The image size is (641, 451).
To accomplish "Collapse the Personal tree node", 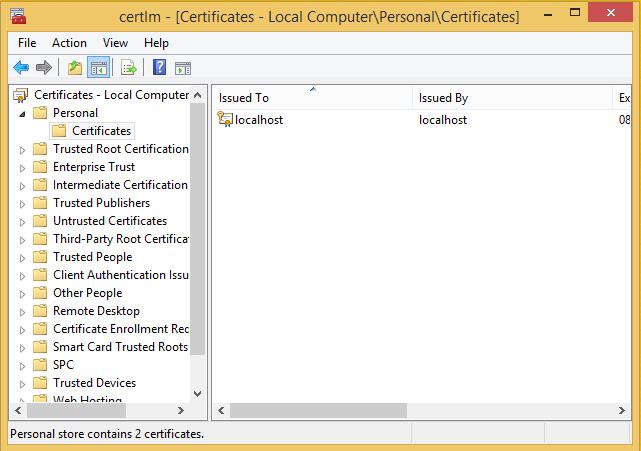I will click(24, 113).
